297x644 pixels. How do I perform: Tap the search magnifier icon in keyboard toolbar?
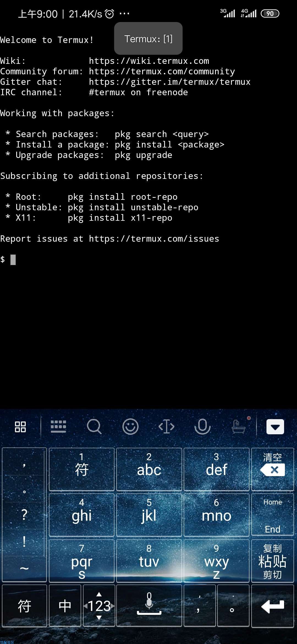94,427
